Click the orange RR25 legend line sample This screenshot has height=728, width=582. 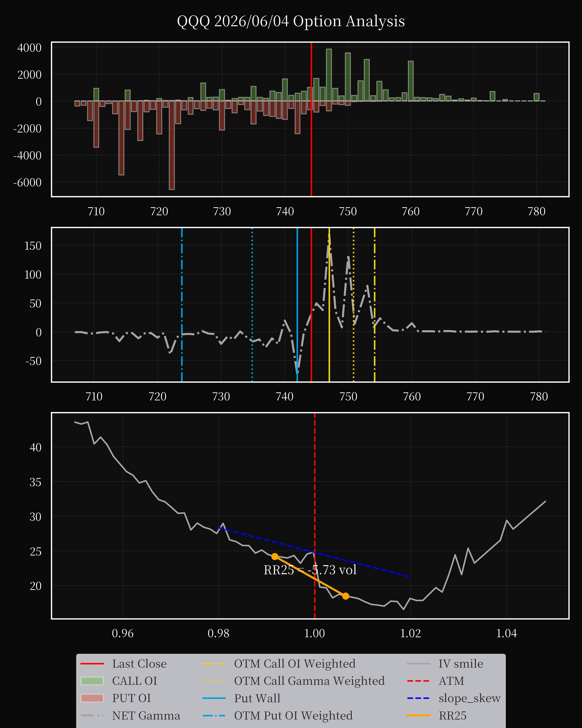pos(418,716)
